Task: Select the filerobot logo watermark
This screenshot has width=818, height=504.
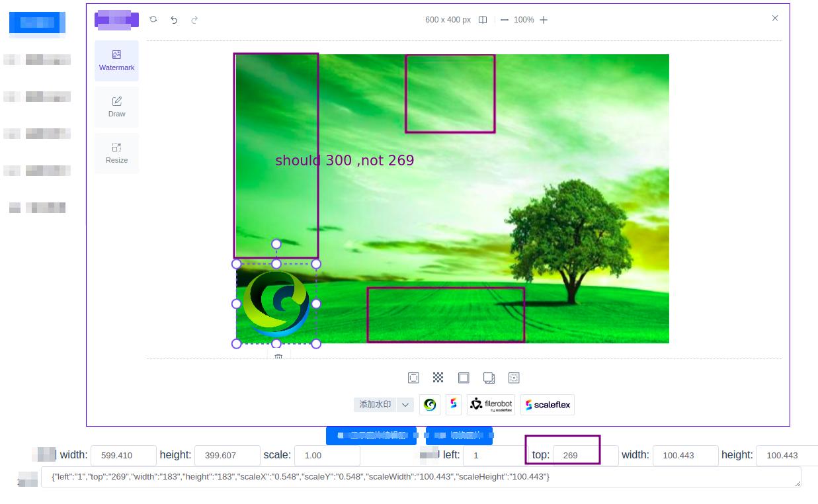Action: point(491,404)
